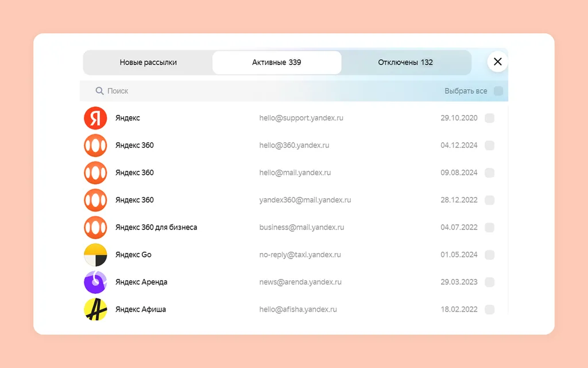Click the Яндекс Go logo icon
Image resolution: width=588 pixels, height=368 pixels.
click(95, 255)
